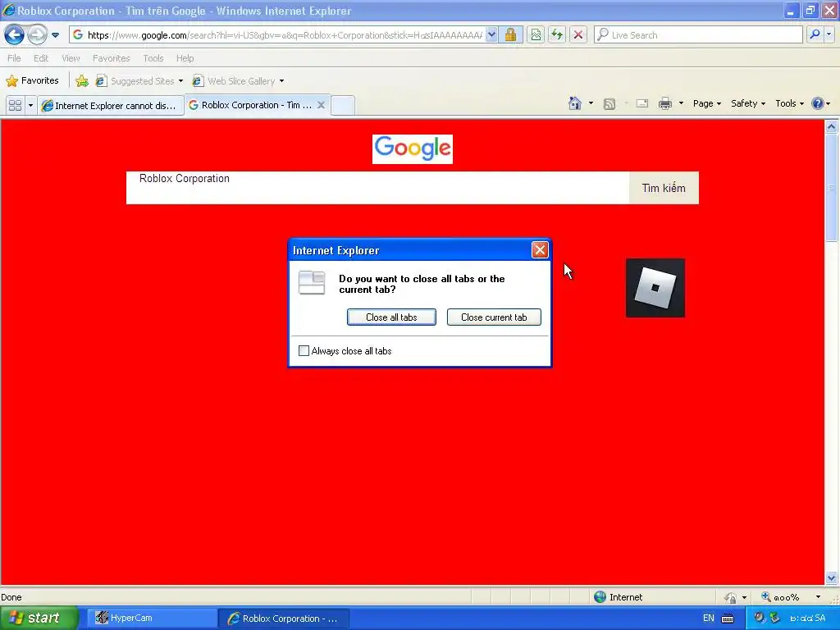The width and height of the screenshot is (840, 630).
Task: Click the system tray clock
Action: coord(808,619)
